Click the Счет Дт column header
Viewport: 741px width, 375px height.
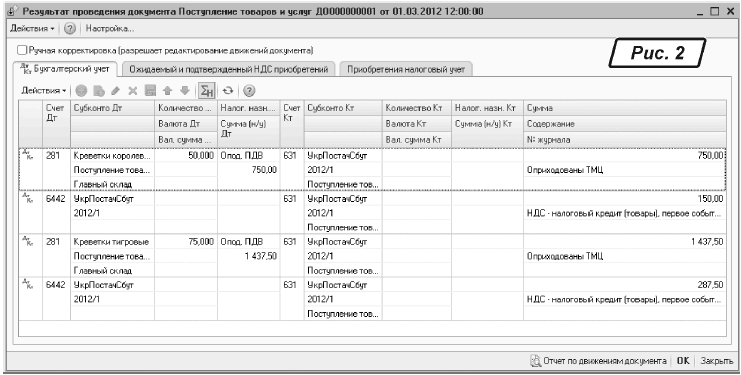pyautogui.click(x=56, y=123)
